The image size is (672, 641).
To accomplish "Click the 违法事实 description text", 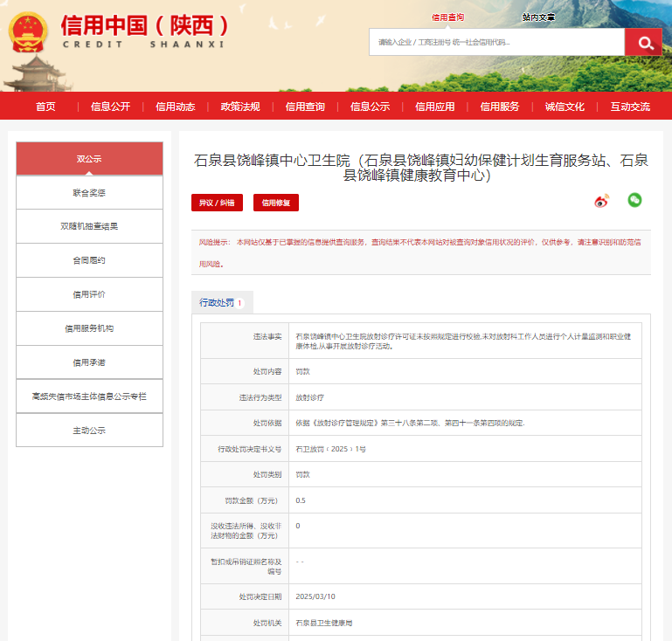I will pyautogui.click(x=463, y=341).
